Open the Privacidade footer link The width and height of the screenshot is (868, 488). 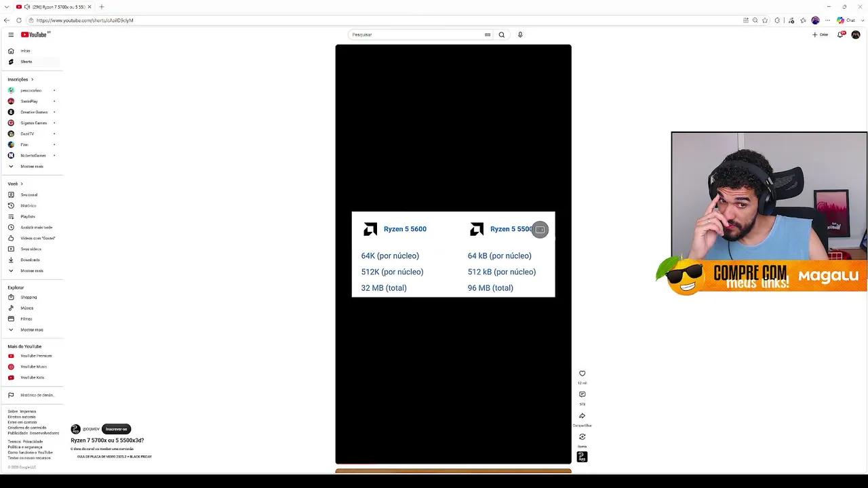[x=33, y=441]
